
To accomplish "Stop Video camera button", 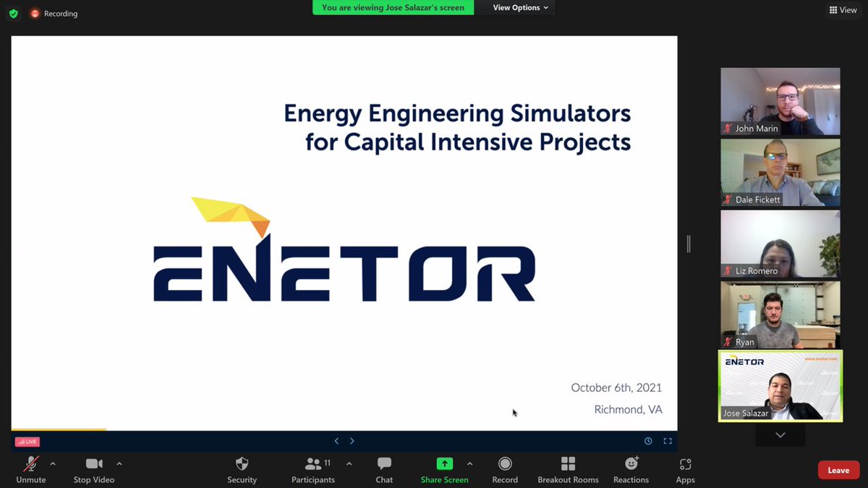I will (94, 470).
